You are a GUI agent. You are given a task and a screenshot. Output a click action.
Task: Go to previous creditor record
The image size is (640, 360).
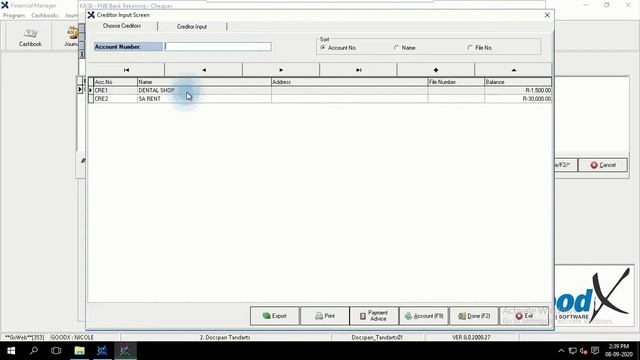pos(204,70)
